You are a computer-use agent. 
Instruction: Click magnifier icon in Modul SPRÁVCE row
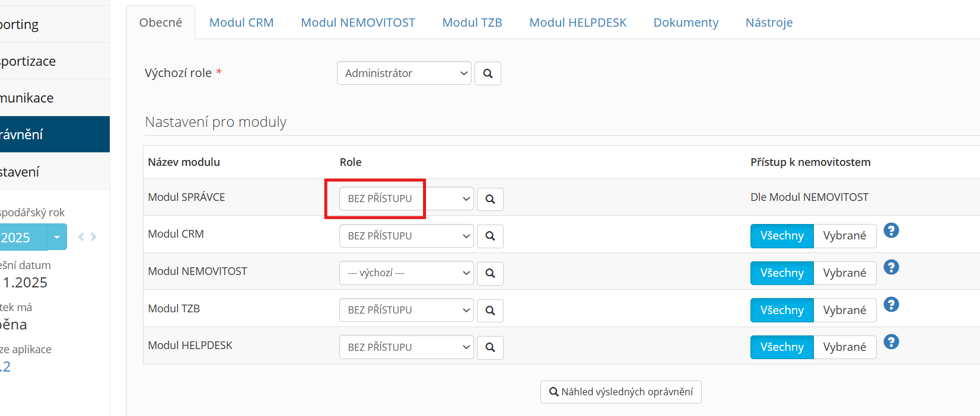[x=490, y=199]
